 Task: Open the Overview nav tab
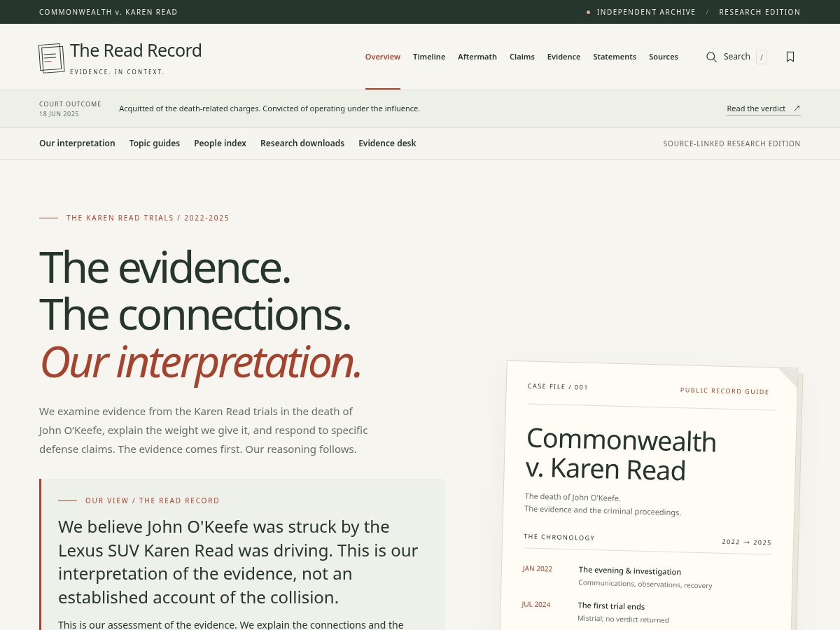383,57
